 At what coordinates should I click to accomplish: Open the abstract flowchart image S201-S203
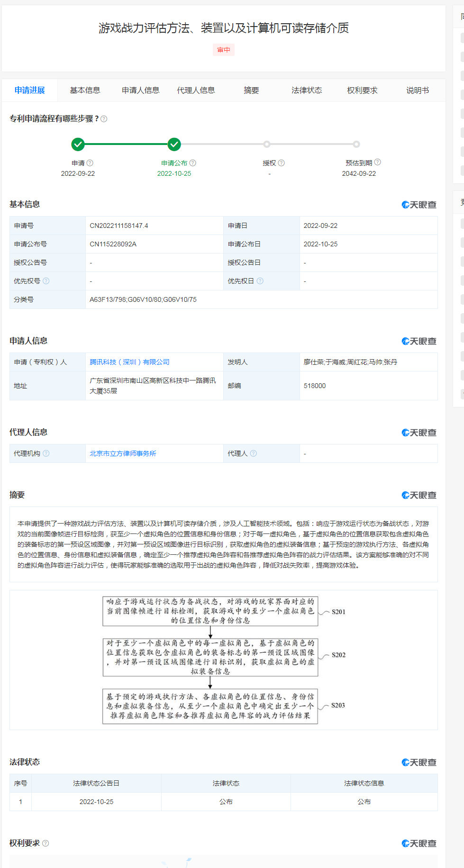(224, 659)
